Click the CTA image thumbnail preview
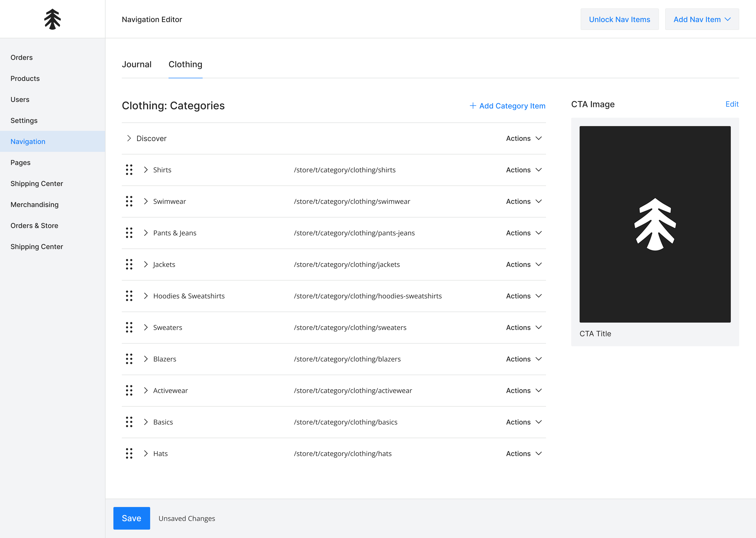The width and height of the screenshot is (756, 538). pos(655,224)
